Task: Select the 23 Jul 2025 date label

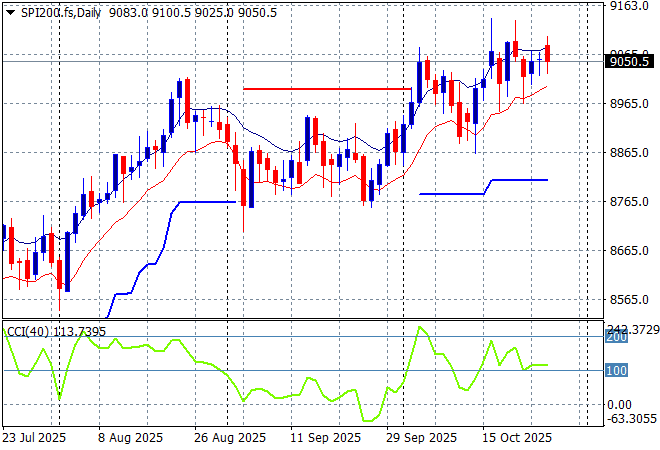Action: [x=34, y=438]
